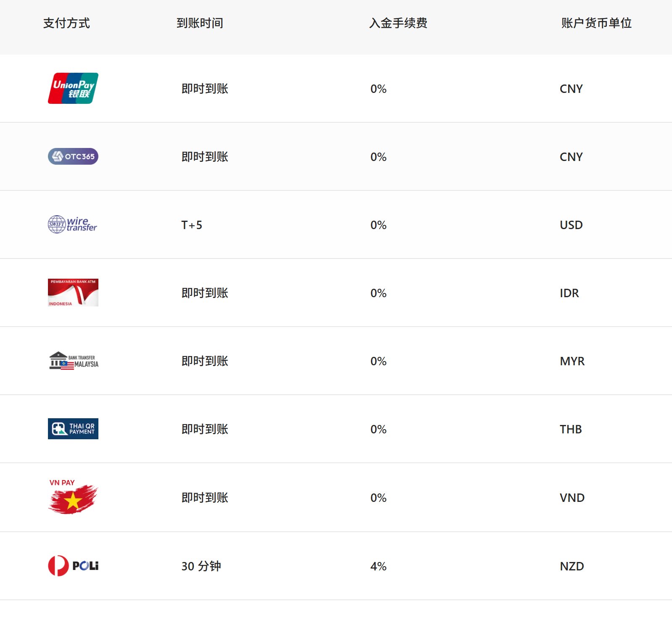Click the 支付方式 column header
Screen dimensions: 672x620
pyautogui.click(x=66, y=23)
